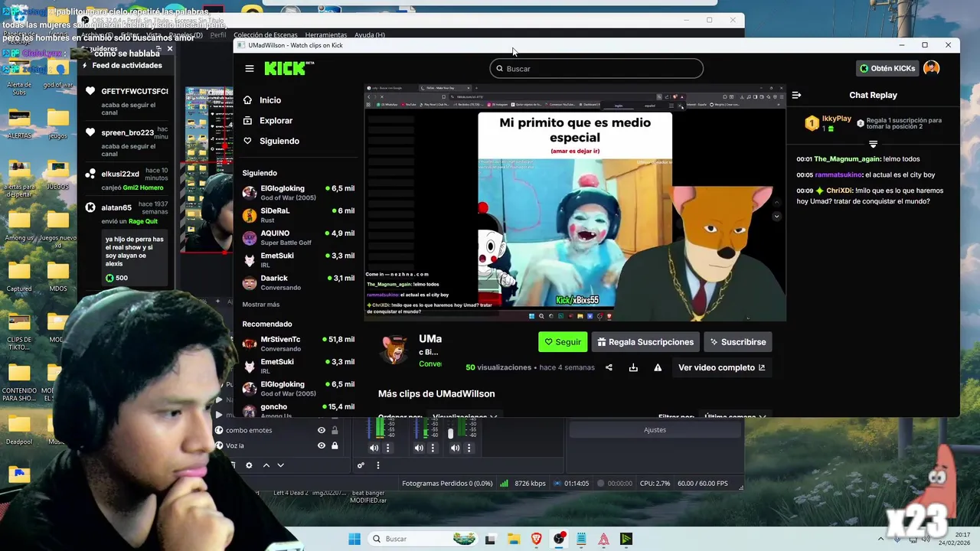This screenshot has width=980, height=551.
Task: Open UMadWillson channel avatar
Action: click(x=395, y=350)
